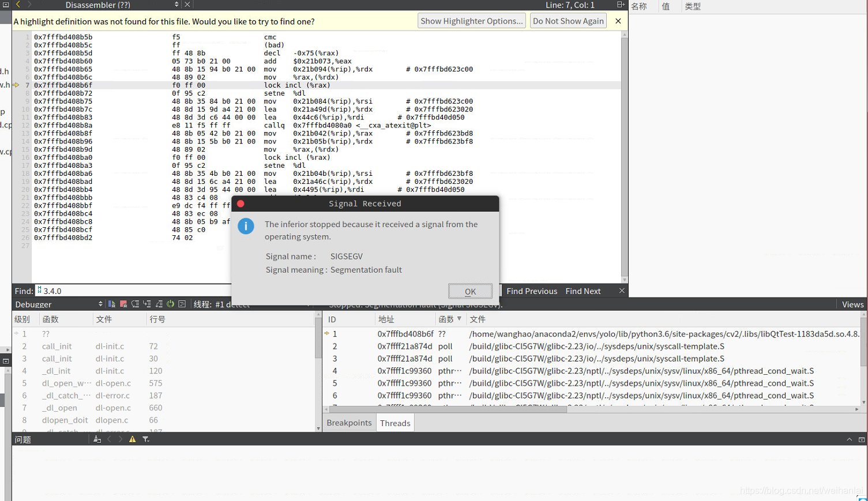
Task: Switch to the Breakpoints tab
Action: pyautogui.click(x=349, y=423)
